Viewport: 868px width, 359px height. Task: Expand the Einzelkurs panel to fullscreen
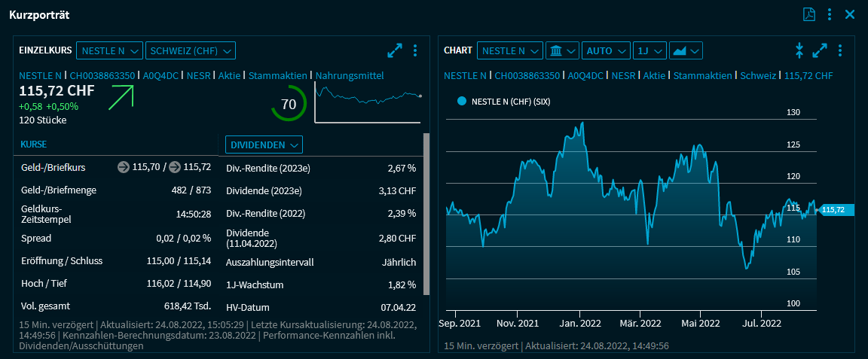395,50
